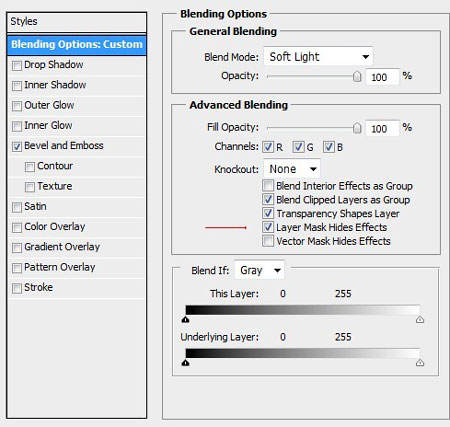Click the Opacity slider handle
This screenshot has height=427, width=450.
357,77
